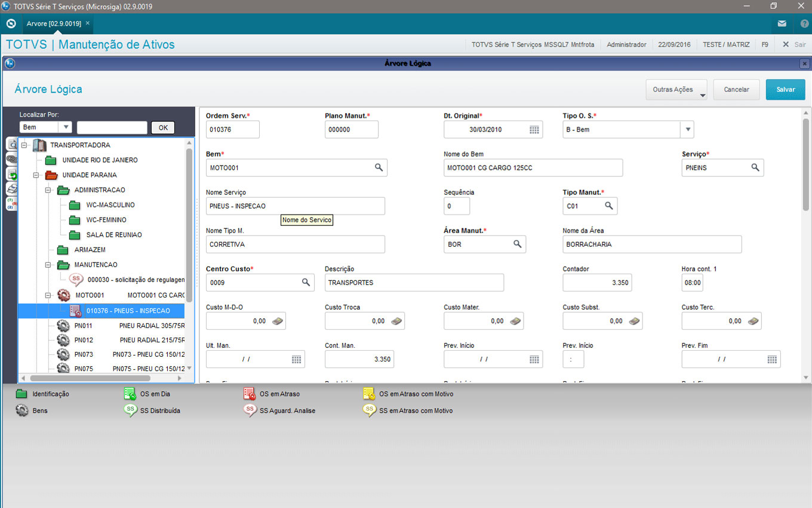Switch to the Arvore [02.9.0019] tab

[54, 23]
